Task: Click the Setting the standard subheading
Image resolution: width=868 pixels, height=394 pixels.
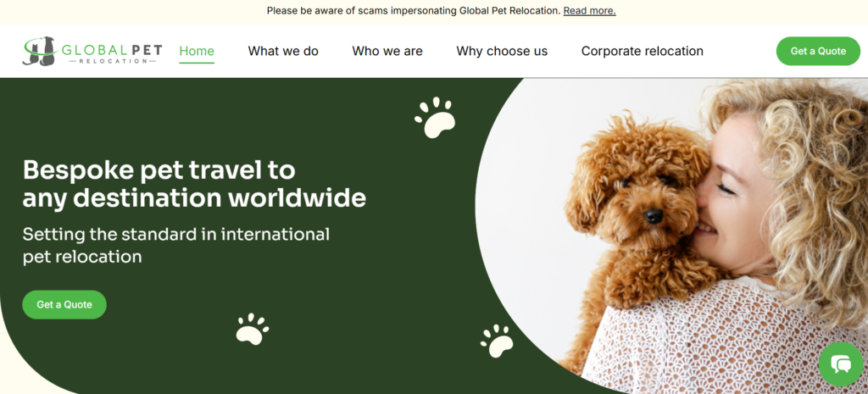Action: tap(176, 245)
